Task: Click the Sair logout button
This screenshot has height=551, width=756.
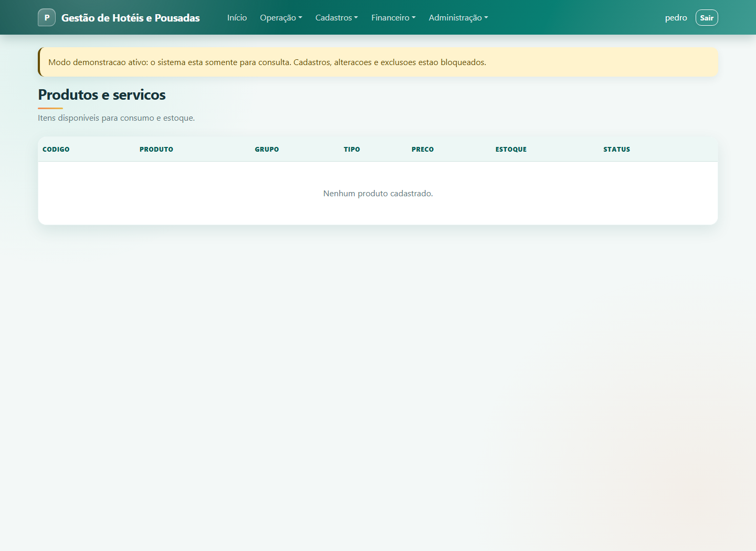Action: pyautogui.click(x=707, y=17)
